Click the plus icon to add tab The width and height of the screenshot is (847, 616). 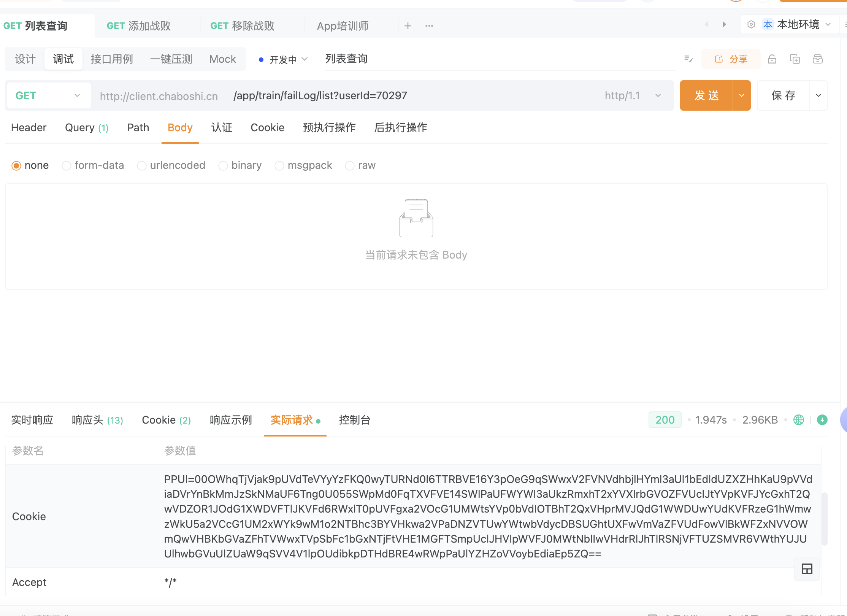click(408, 26)
